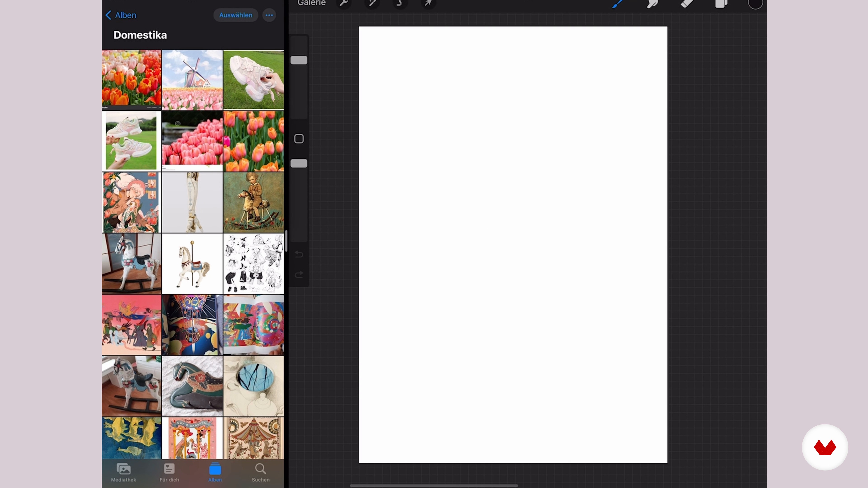The height and width of the screenshot is (488, 868).
Task: Open the windmill tulip field photo
Action: [192, 80]
